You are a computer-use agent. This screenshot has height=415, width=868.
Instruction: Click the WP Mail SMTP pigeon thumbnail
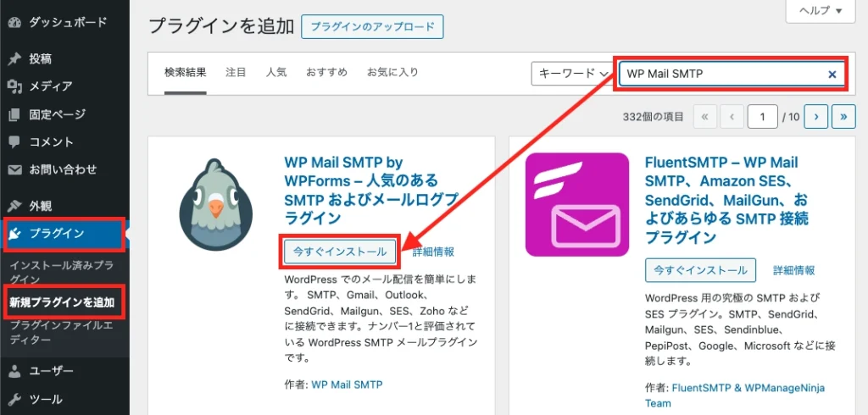(216, 205)
